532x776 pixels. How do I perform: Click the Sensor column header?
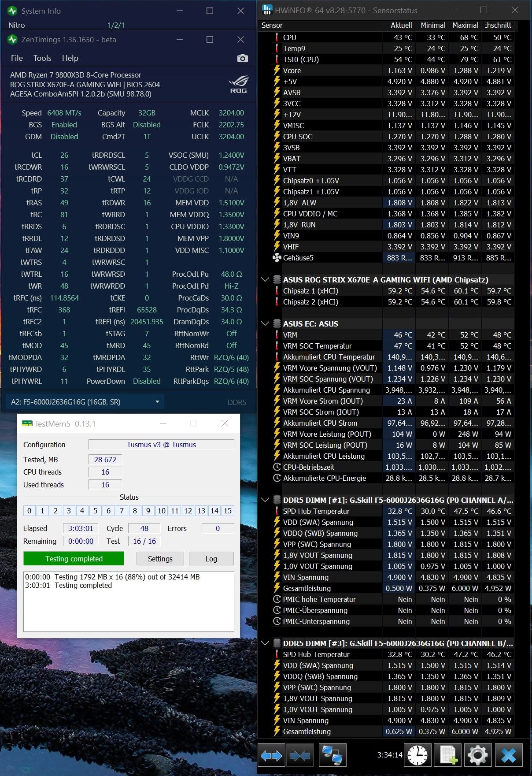coord(320,26)
